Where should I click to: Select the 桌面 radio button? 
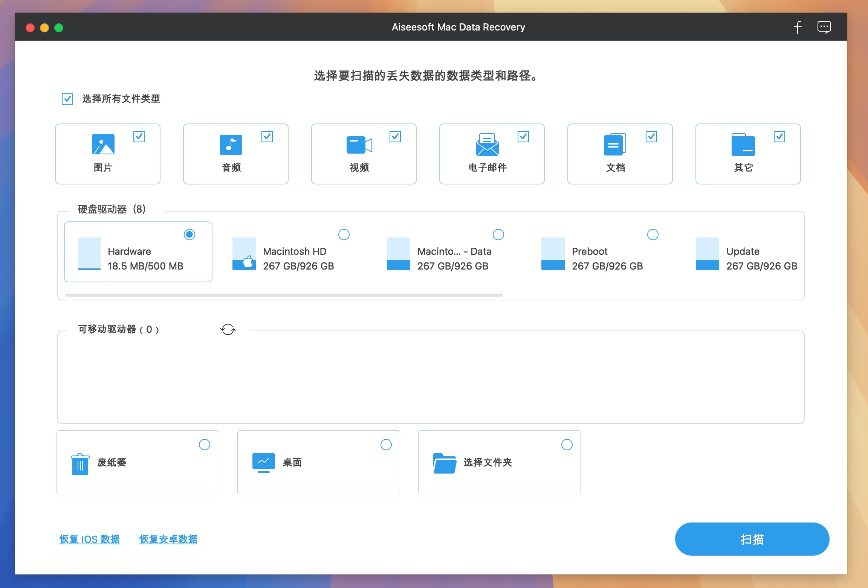(386, 445)
